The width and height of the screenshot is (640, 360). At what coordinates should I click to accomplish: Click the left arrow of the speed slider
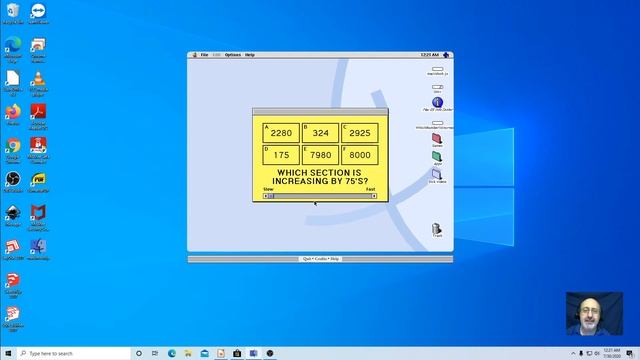point(265,196)
